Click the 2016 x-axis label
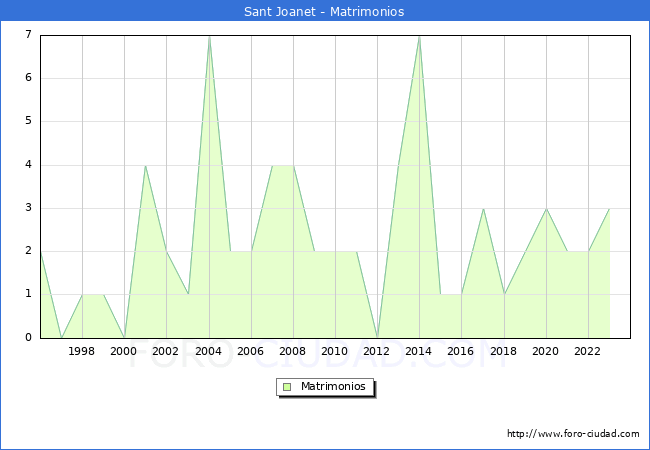 [x=461, y=351]
